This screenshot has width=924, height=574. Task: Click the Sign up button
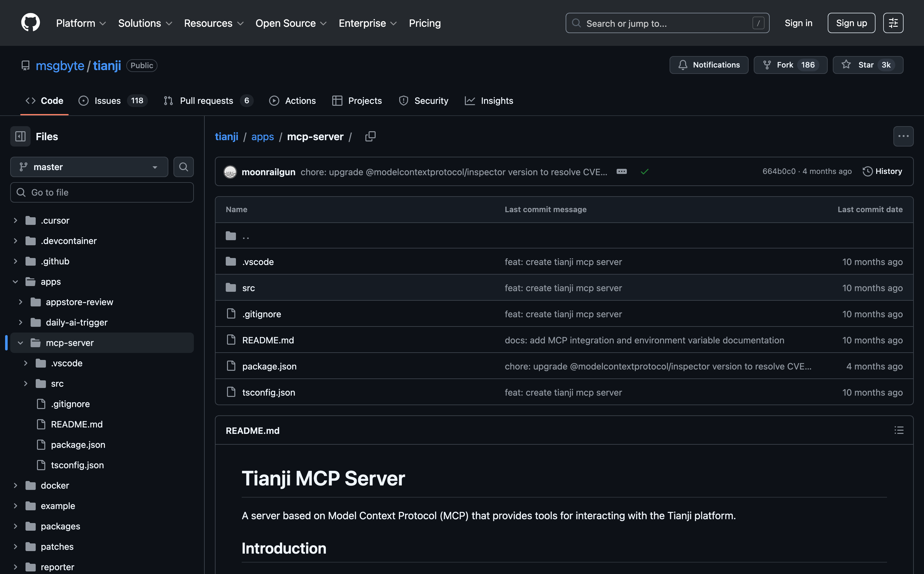tap(851, 23)
